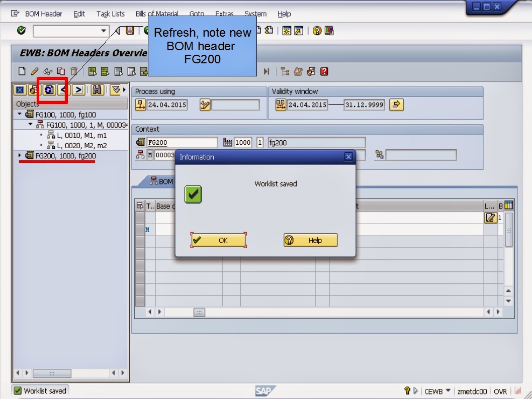The width and height of the screenshot is (532, 399).
Task: Select the pencil Edit icon in the toolbar
Action: click(34, 71)
